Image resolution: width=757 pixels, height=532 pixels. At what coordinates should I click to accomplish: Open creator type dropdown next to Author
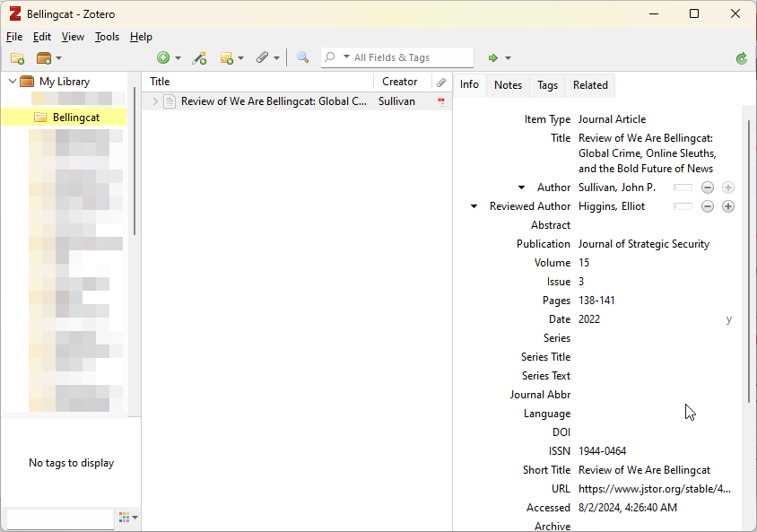[521, 188]
